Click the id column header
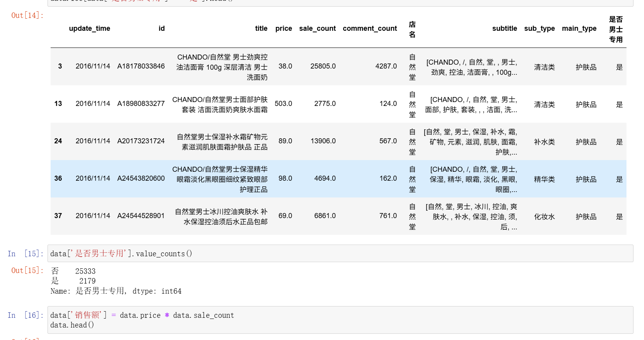The height and width of the screenshot is (340, 644). point(162,28)
